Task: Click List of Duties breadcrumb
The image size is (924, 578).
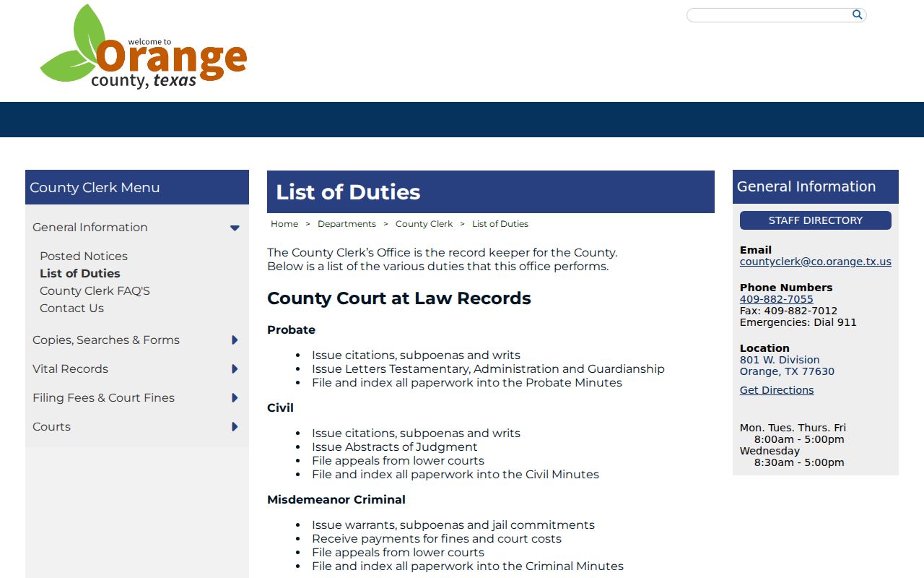Action: pyautogui.click(x=500, y=224)
